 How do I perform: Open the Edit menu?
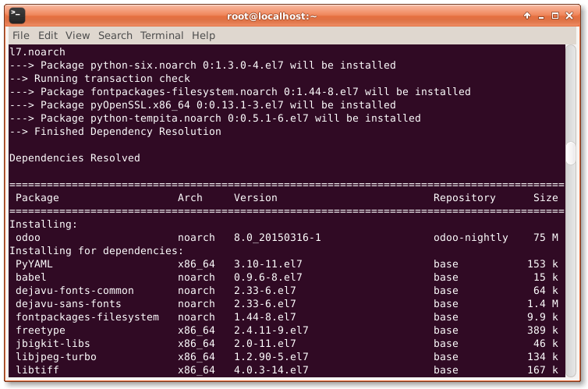48,35
